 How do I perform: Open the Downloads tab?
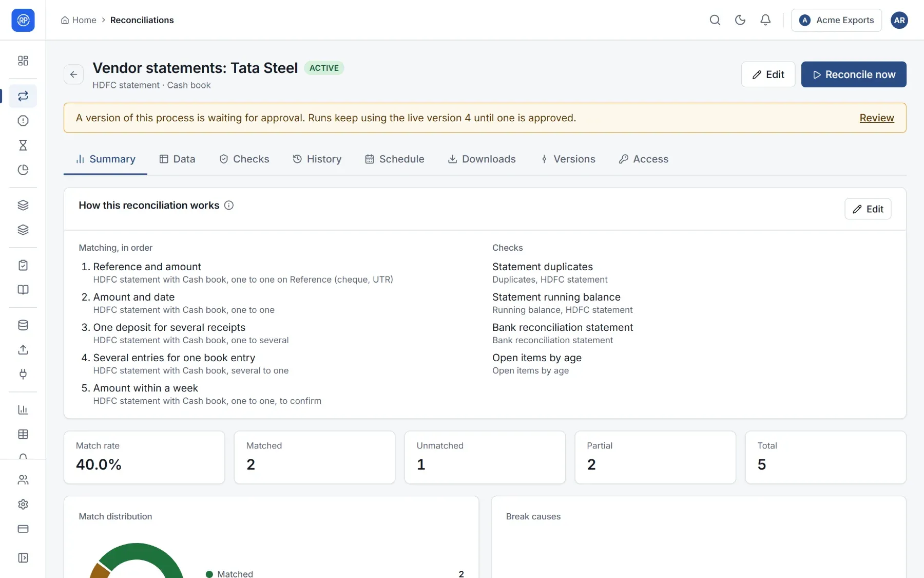click(482, 159)
